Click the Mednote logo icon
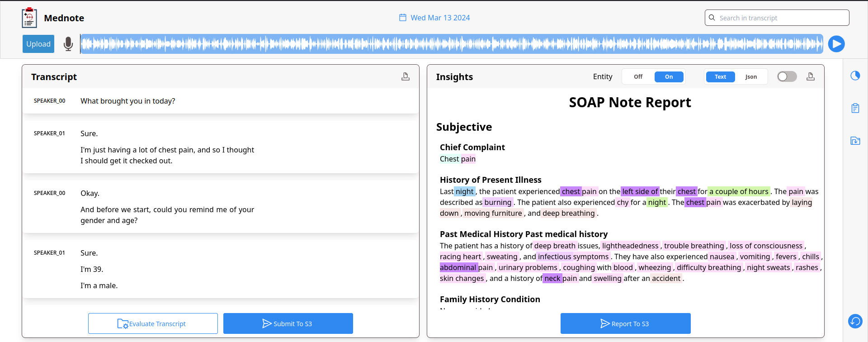 tap(29, 18)
